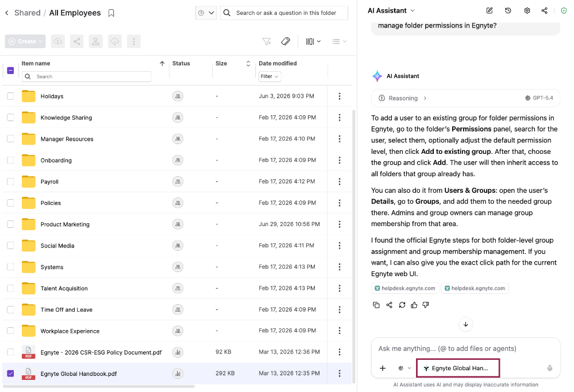Expand the Reasoning section
The image size is (574, 392).
coord(403,98)
